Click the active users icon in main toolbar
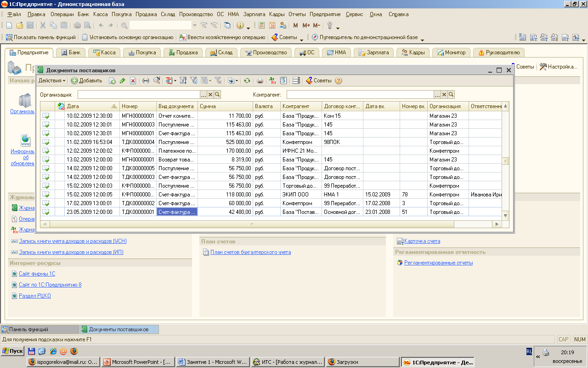The height and width of the screenshot is (368, 588). point(283,25)
